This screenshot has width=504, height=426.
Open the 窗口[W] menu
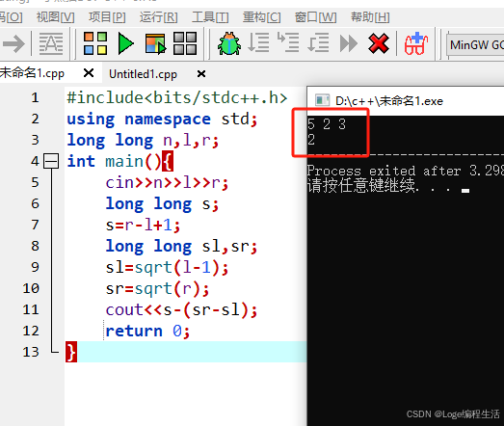tap(316, 17)
